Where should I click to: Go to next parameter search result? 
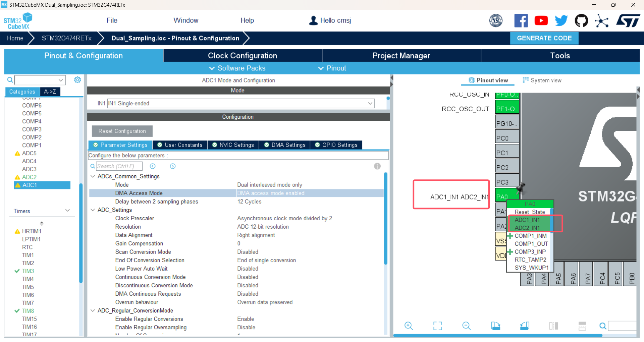click(173, 166)
